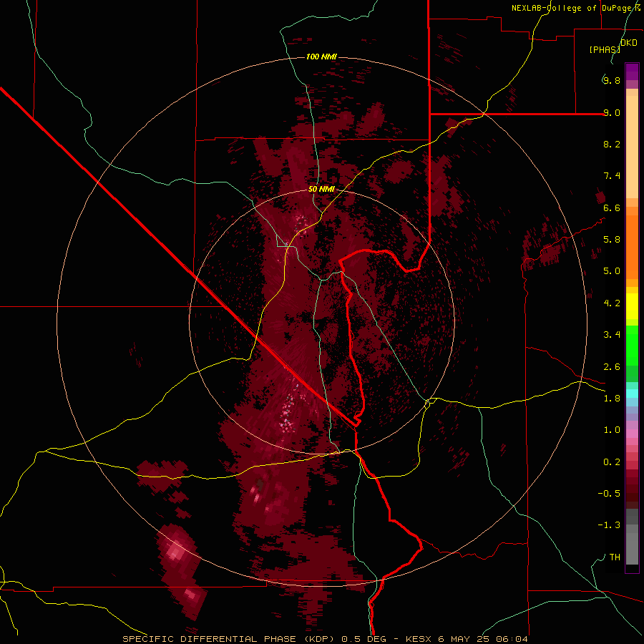
Task: Click 'SPECIFIC DIFFERENTIAL PHASE' in the bottom caption
Action: 209,639
